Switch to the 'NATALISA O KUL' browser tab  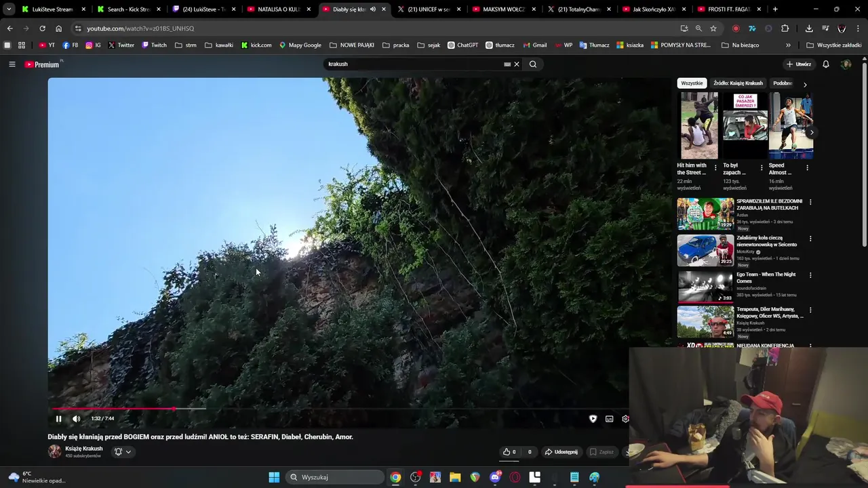coord(278,9)
